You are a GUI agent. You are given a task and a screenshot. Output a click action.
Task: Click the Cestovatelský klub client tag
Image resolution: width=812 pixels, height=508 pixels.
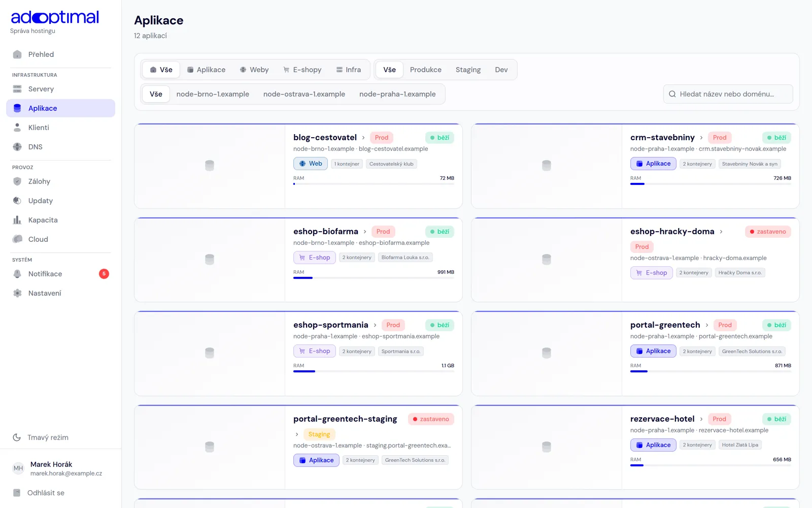click(x=391, y=164)
